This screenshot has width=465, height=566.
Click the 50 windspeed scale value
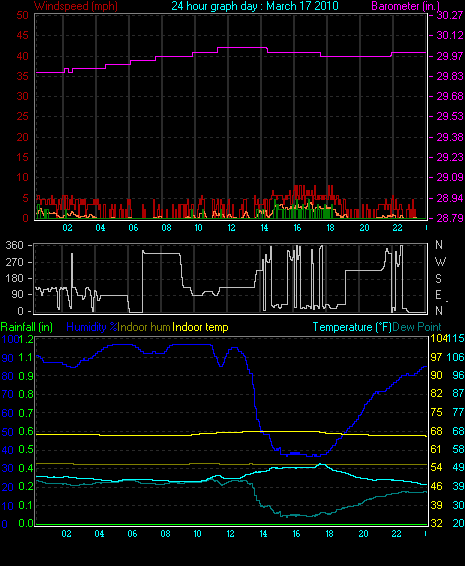pyautogui.click(x=22, y=15)
